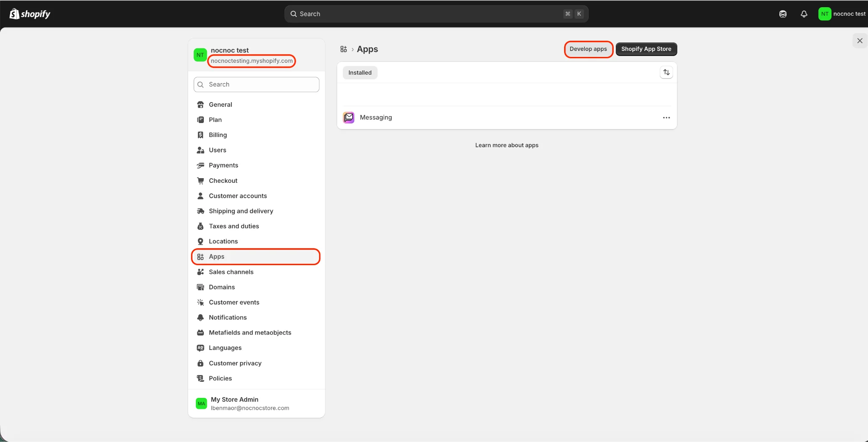The width and height of the screenshot is (868, 442).
Task: Click the Billing receipt icon
Action: click(200, 135)
